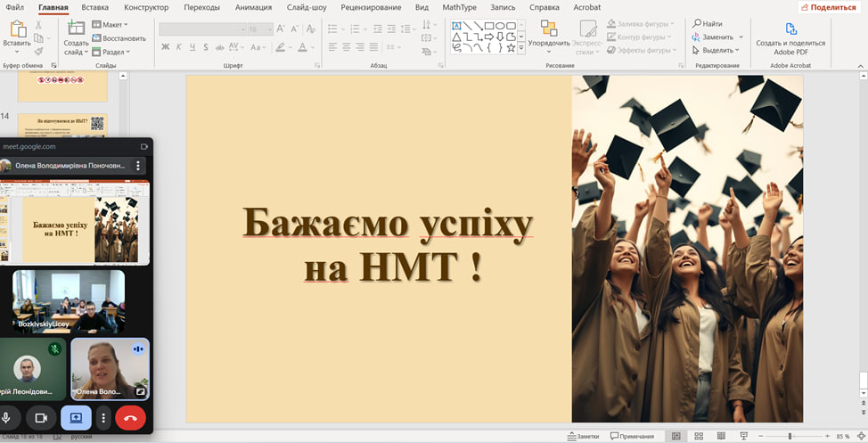This screenshot has height=443, width=868.
Task: Hang up the call with red button
Action: [x=130, y=416]
